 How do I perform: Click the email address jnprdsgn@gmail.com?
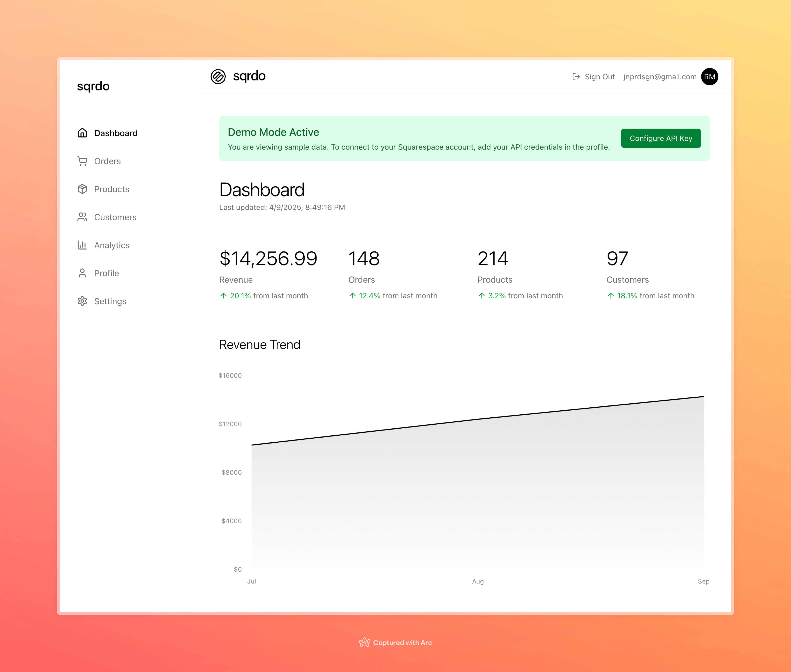point(659,77)
